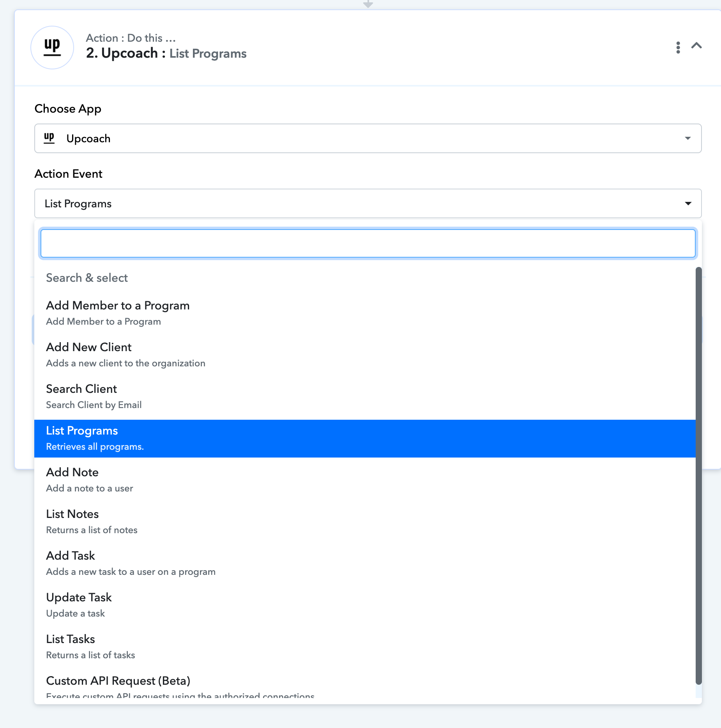
Task: Click the 'Action Event' label
Action: pos(69,174)
